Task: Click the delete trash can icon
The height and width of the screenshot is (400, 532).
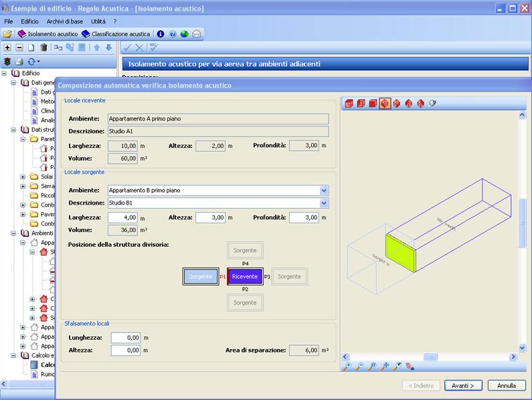Action: (x=43, y=47)
